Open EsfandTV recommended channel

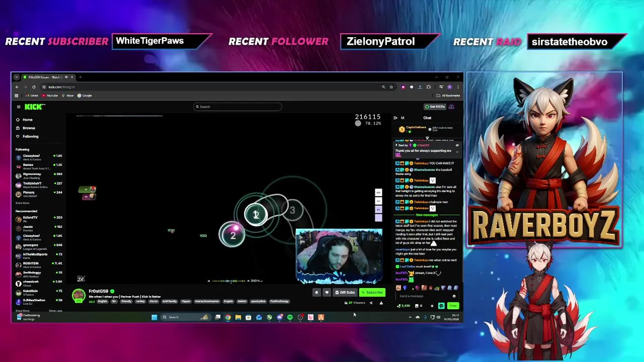39,219
